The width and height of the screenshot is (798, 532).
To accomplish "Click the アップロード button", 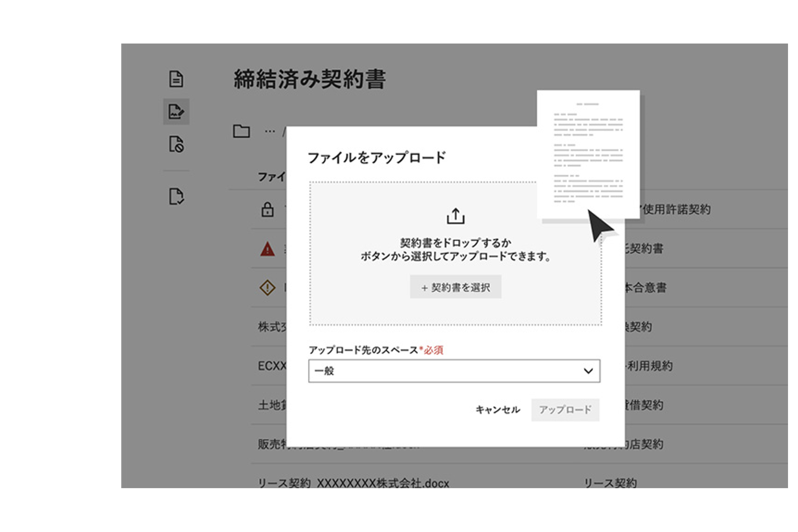I will pyautogui.click(x=565, y=409).
